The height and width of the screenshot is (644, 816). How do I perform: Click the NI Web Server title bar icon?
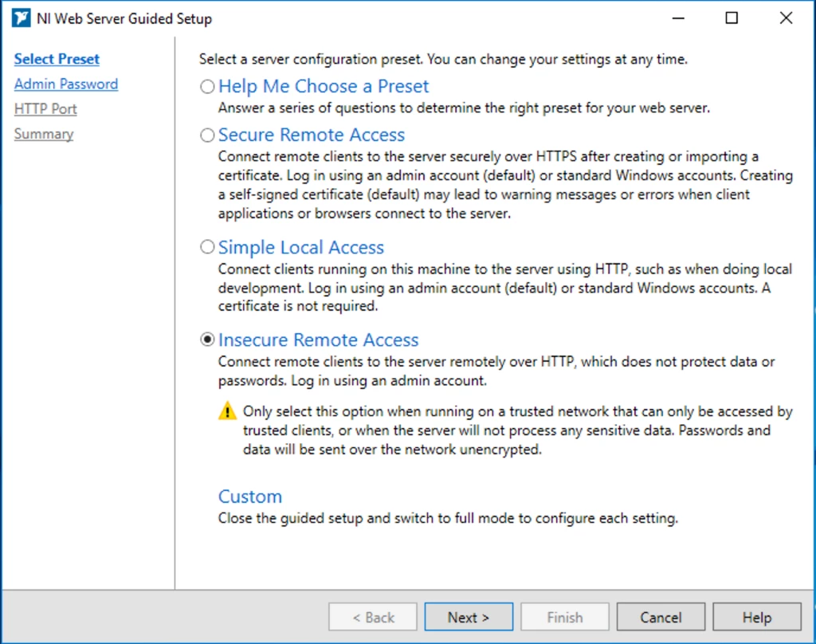21,18
